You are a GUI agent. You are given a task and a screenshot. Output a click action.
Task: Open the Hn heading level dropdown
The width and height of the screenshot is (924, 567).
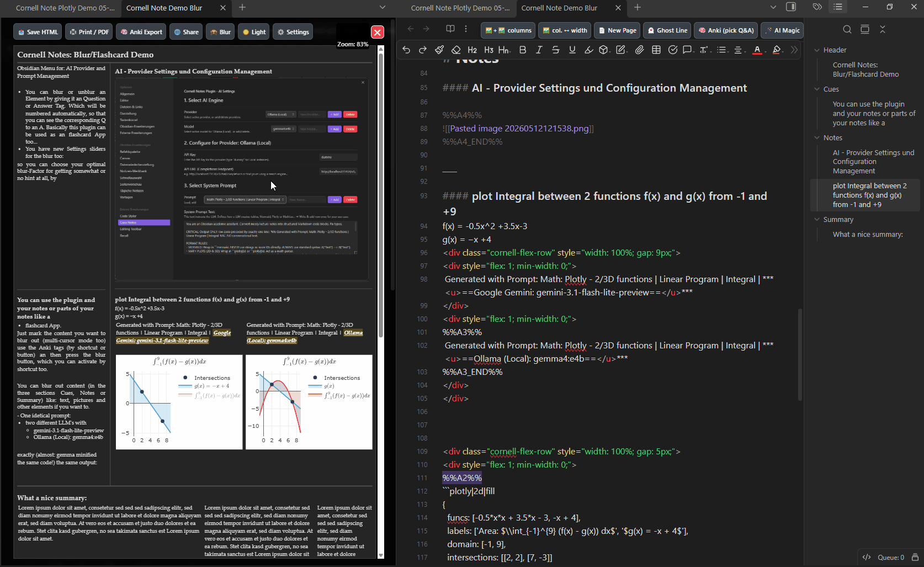(505, 50)
